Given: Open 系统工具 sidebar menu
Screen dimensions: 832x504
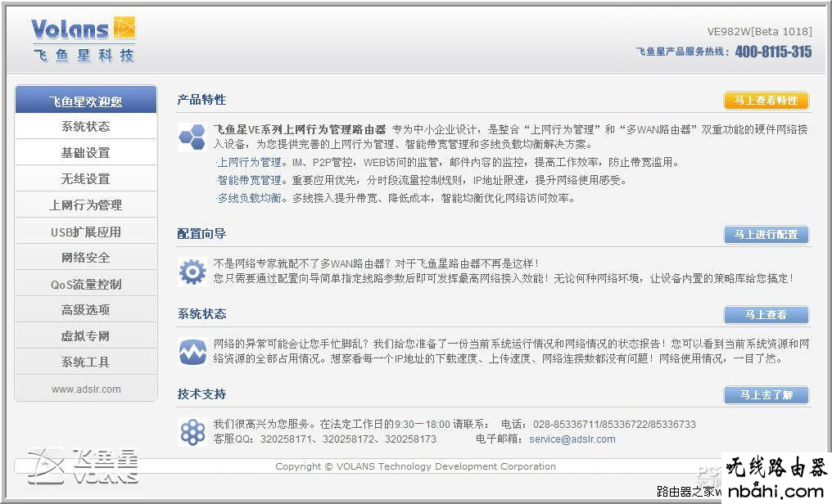Looking at the screenshot, I should (86, 362).
